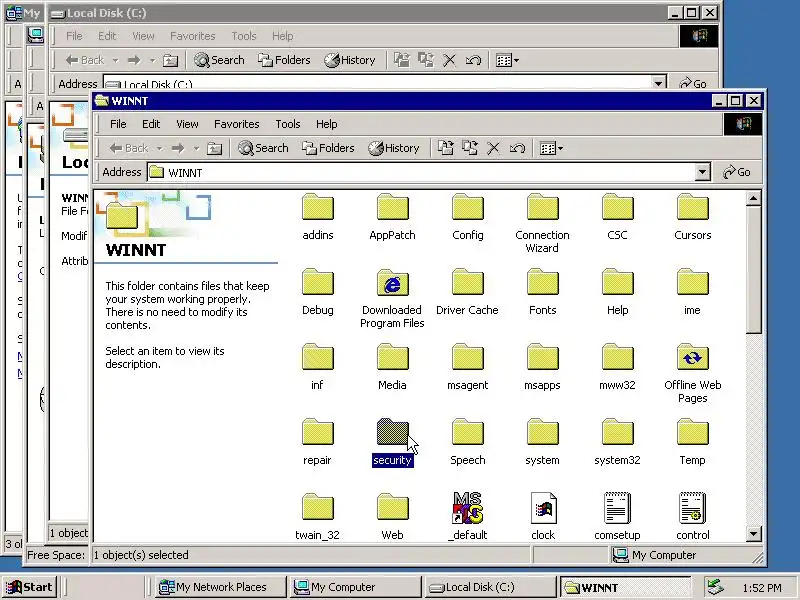
Task: Select the msagent folder
Action: pos(467,367)
